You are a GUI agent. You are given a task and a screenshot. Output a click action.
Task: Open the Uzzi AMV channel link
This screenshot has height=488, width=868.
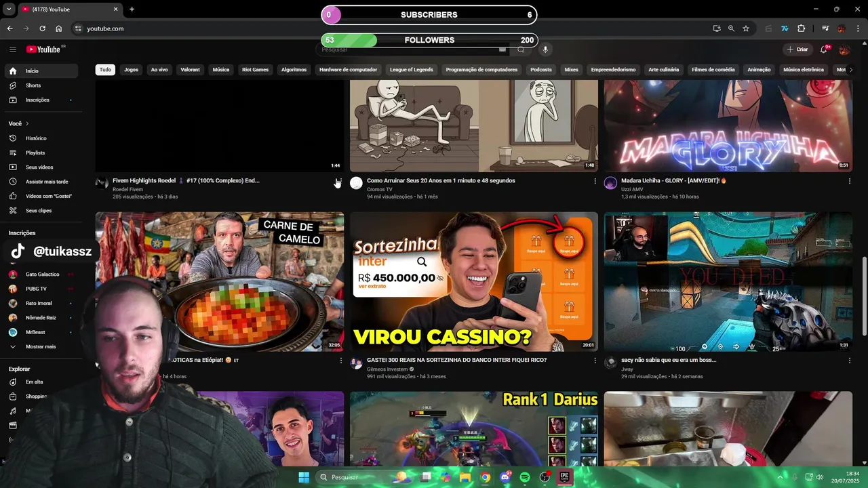click(632, 189)
